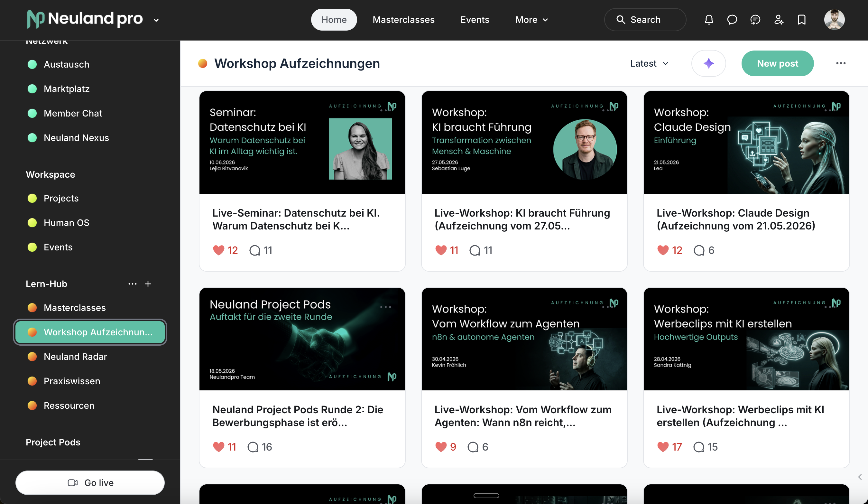868x504 pixels.
Task: Open the Seminar Datenschutz bei KI thumbnail
Action: (x=302, y=142)
